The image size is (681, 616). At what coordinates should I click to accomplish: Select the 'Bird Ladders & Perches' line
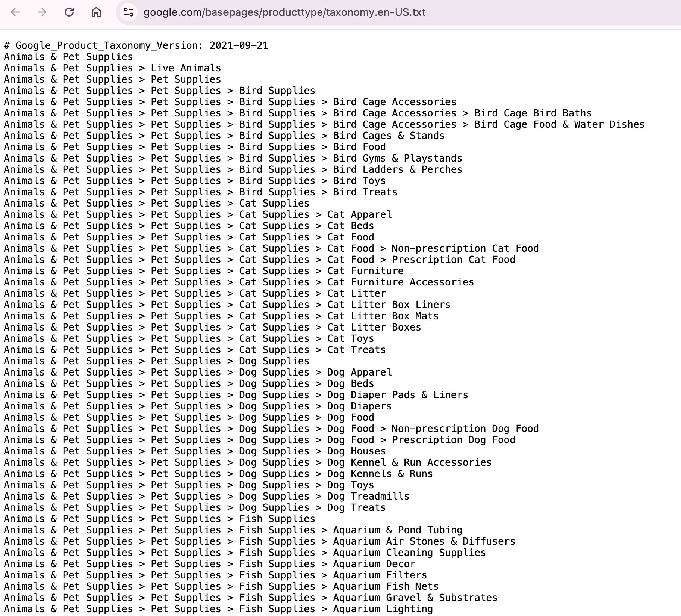click(x=233, y=169)
